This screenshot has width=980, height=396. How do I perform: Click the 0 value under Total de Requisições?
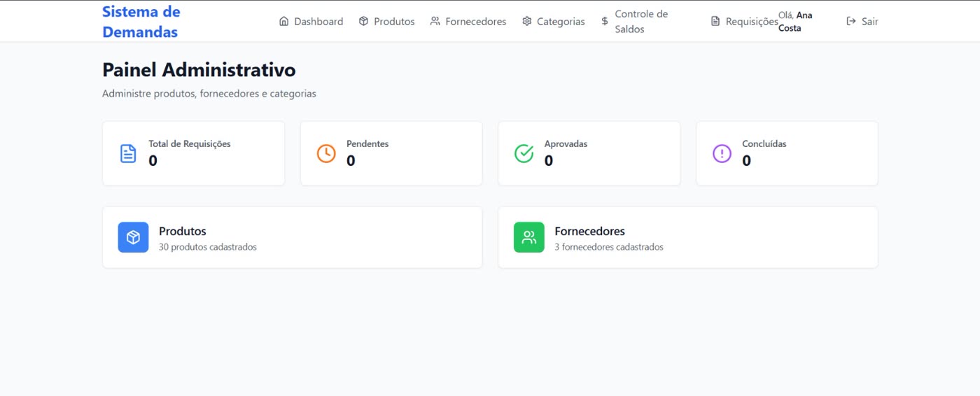(153, 161)
